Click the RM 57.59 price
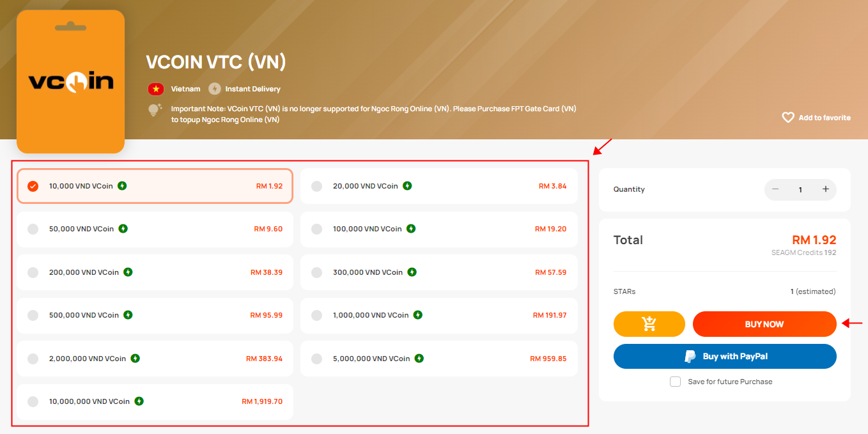 (x=550, y=272)
